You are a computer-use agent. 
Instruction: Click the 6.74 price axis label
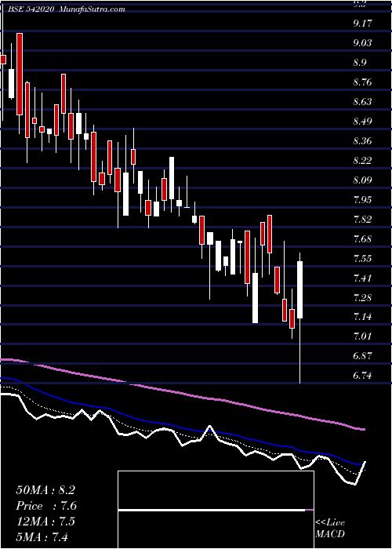363,376
